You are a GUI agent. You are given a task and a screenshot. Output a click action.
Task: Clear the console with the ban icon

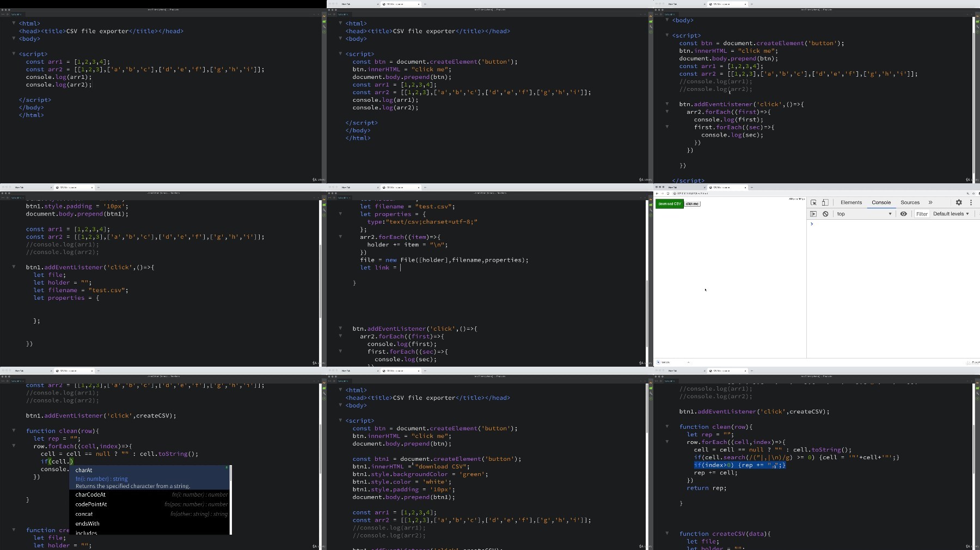coord(825,214)
